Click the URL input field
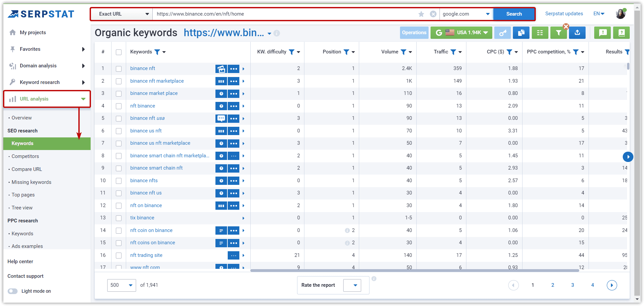644x306 pixels. [285, 14]
